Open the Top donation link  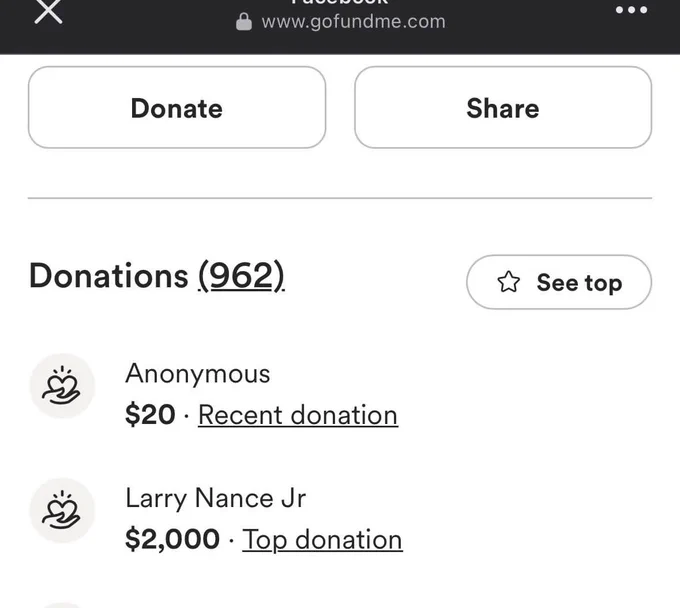[x=322, y=540]
